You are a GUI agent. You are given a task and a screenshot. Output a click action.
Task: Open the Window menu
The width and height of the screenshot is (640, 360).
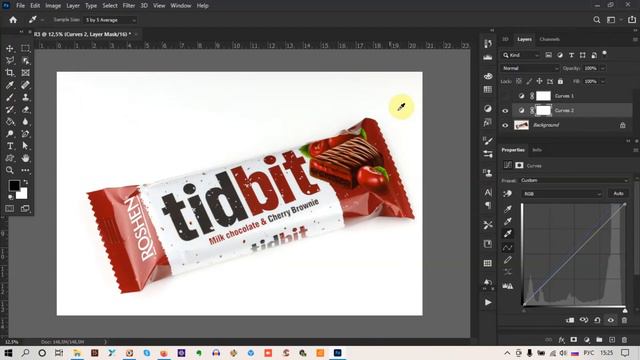[x=180, y=6]
